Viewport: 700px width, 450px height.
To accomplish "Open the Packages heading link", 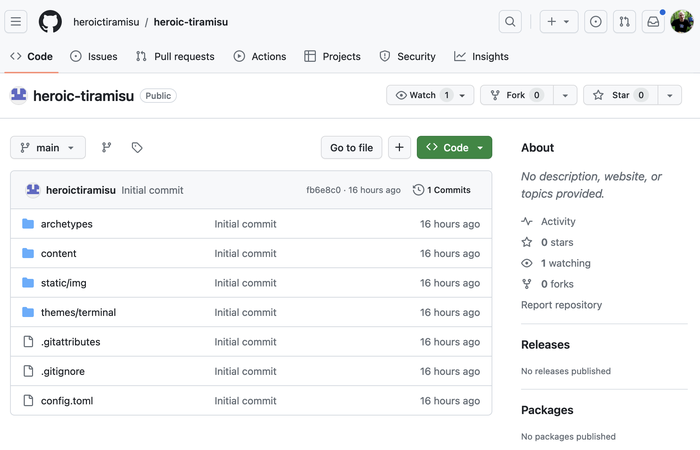I will pyautogui.click(x=547, y=410).
